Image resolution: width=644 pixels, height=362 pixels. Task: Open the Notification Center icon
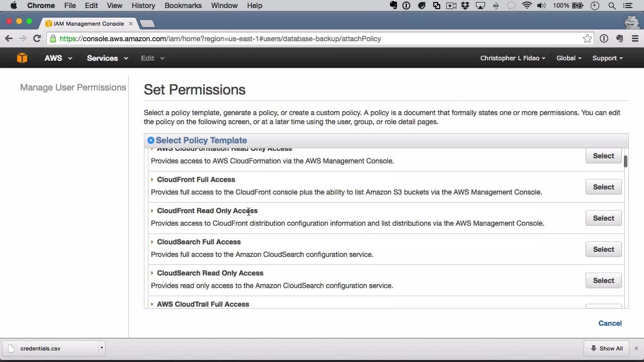[627, 6]
